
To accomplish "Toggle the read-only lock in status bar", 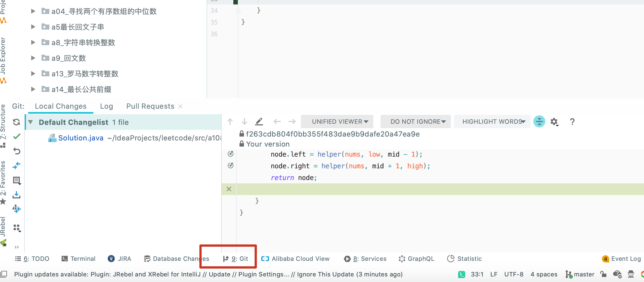I will click(603, 274).
